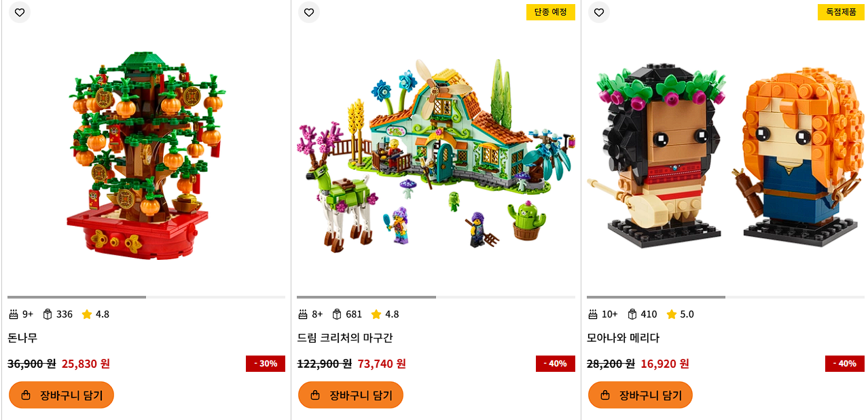Viewport: 868px width, 420px height.
Task: Open the 모아나와 메리다 title link
Action: 623,338
